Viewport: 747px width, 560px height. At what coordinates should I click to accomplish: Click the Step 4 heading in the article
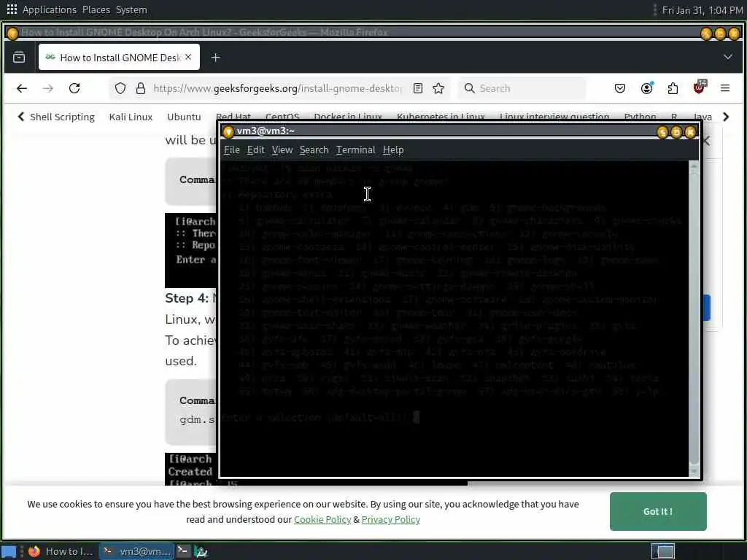click(x=187, y=298)
